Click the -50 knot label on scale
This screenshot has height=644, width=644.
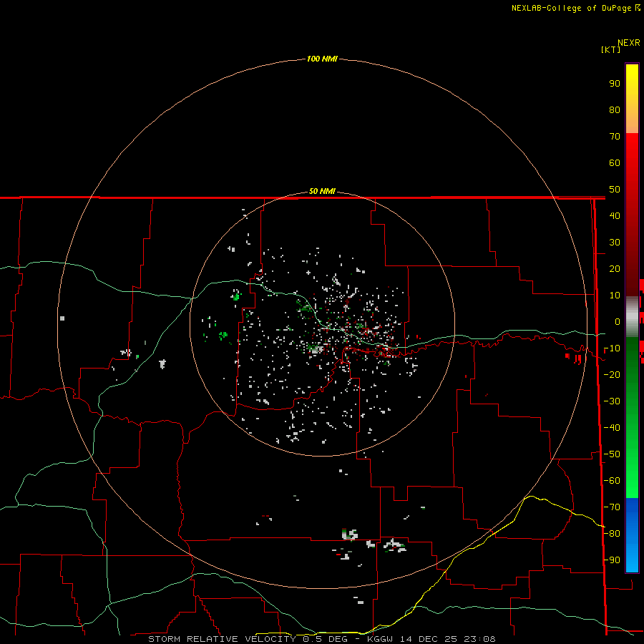612,454
